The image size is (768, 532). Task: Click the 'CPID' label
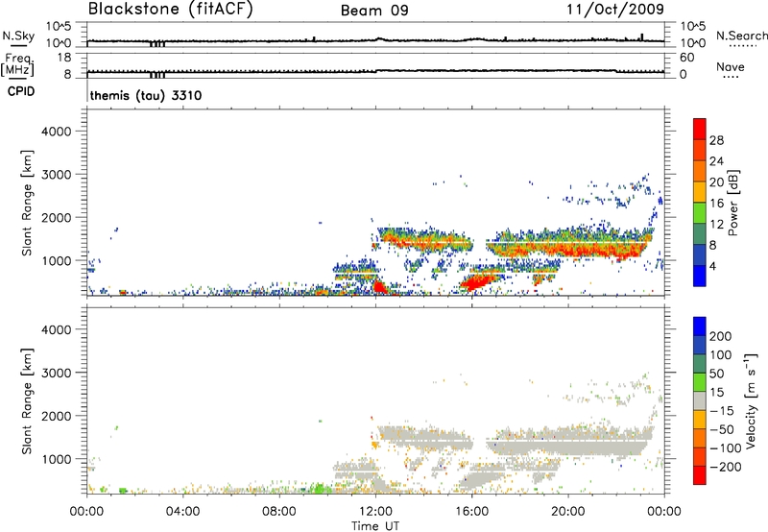tap(21, 91)
